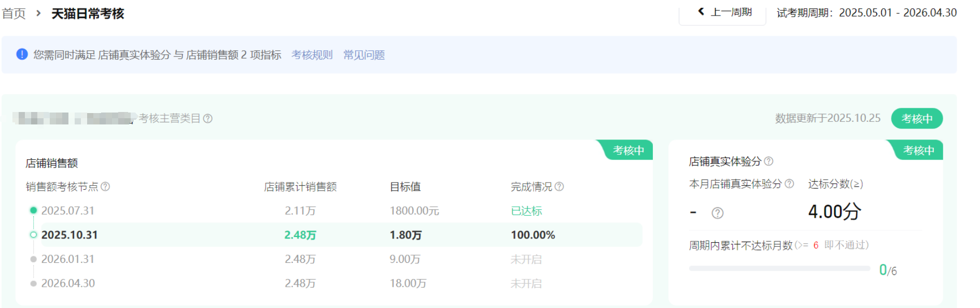Click the help icon next to 销售额考核节点
This screenshot has height=308, width=980.
(x=105, y=187)
